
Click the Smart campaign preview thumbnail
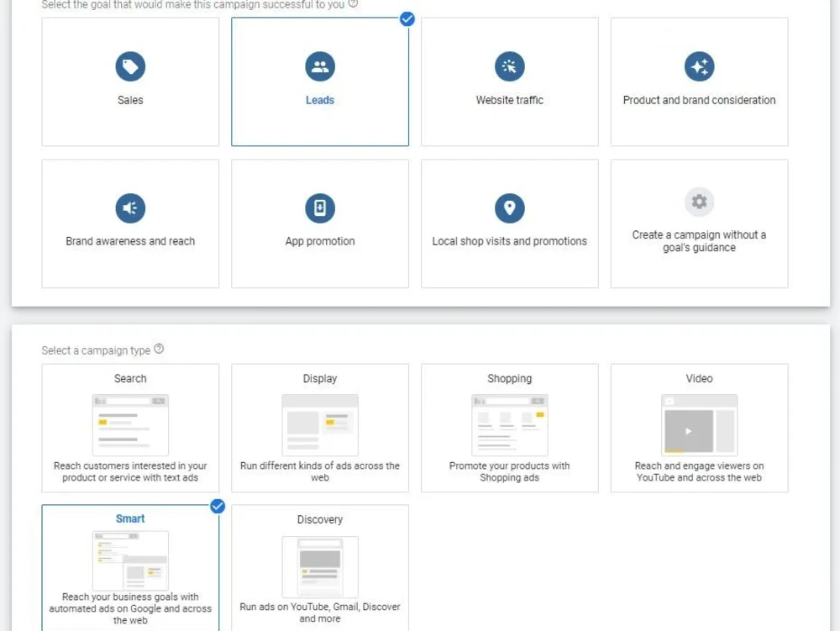pos(130,560)
